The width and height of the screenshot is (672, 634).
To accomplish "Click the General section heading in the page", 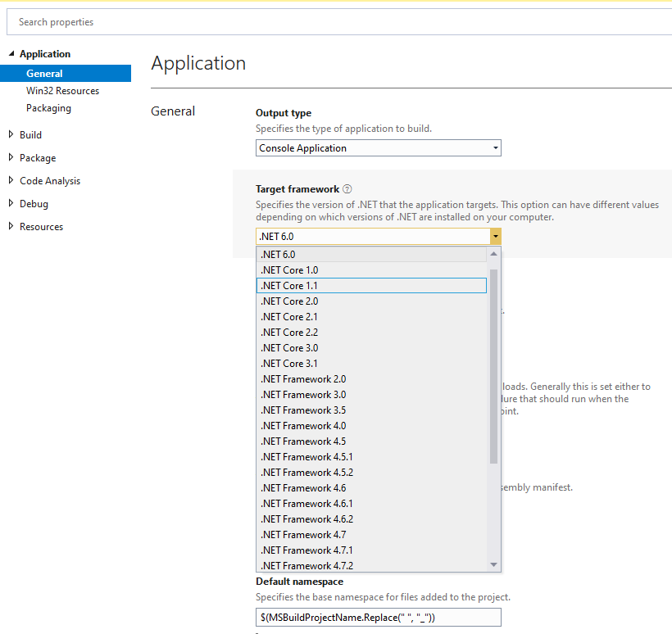I will tap(173, 111).
